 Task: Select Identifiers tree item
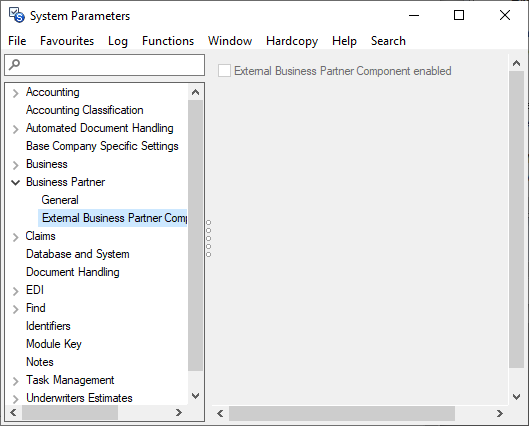[x=48, y=326]
